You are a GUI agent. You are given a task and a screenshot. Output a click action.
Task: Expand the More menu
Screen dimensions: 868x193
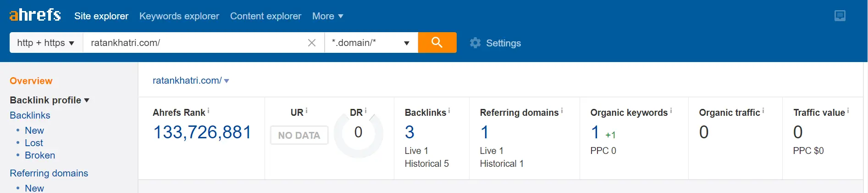(x=328, y=16)
